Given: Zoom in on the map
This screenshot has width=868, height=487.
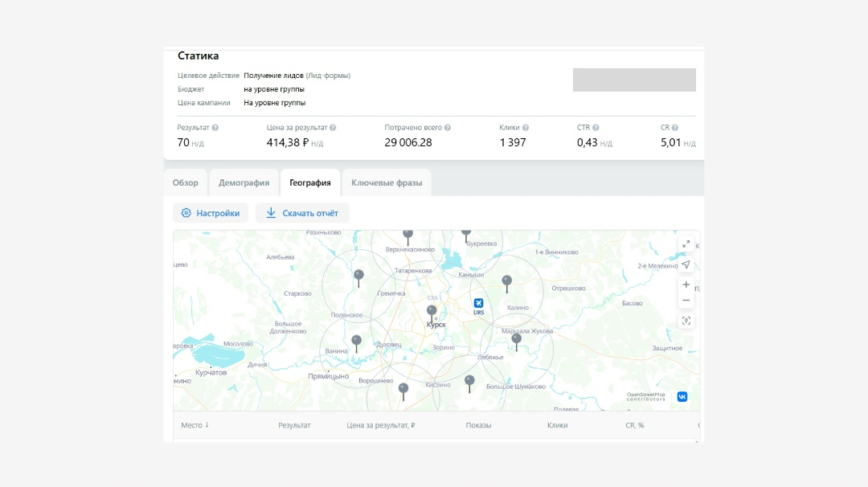Looking at the screenshot, I should tap(686, 284).
